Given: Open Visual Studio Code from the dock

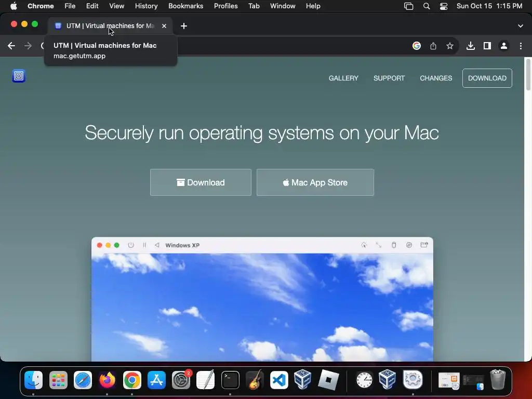Looking at the screenshot, I should click(x=279, y=380).
